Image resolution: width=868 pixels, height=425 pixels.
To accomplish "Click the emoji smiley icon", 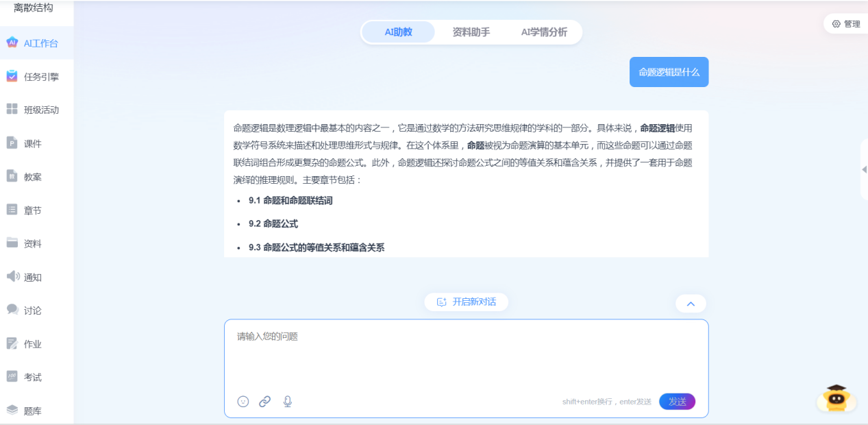I will coord(243,402).
